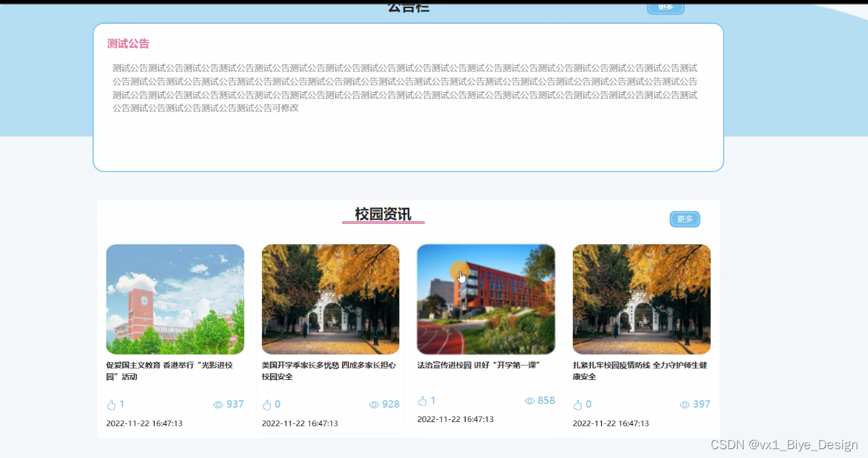Click the announcement body text paragraph
This screenshot has height=458, width=868.
click(x=405, y=88)
